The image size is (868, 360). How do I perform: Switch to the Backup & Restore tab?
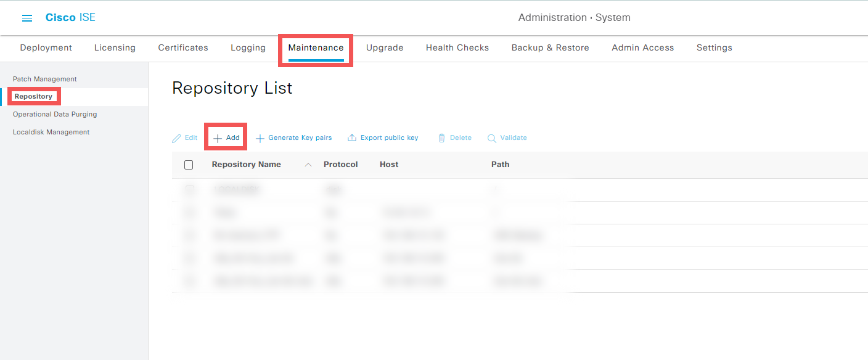[x=550, y=47]
